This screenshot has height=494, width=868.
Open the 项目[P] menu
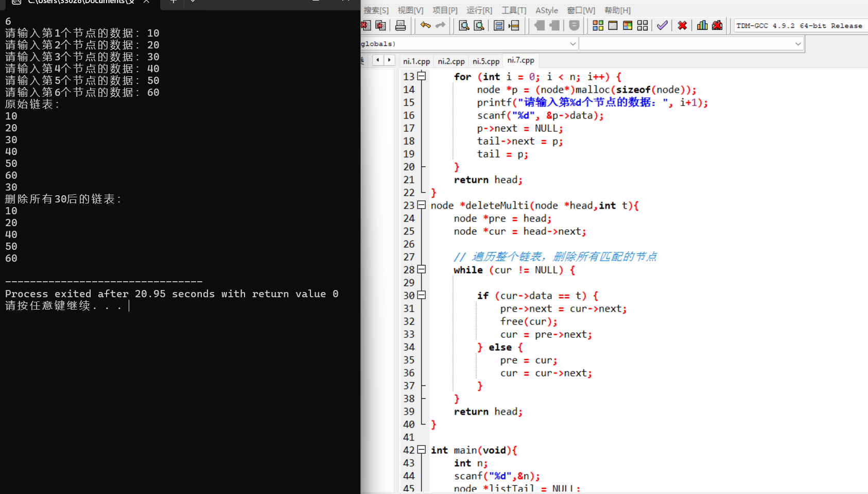[445, 10]
